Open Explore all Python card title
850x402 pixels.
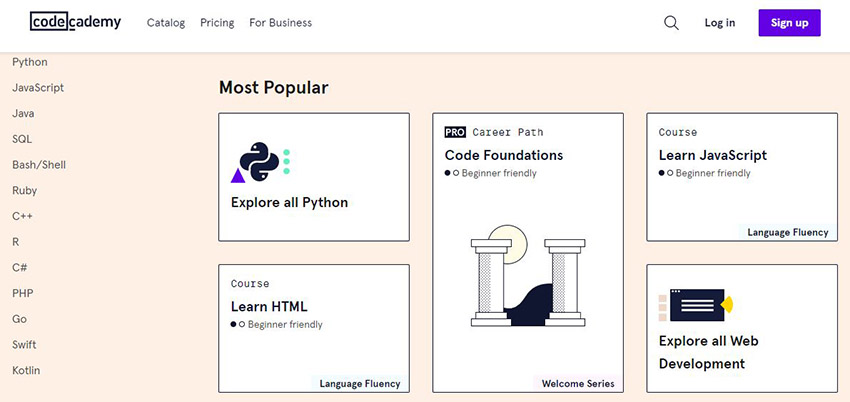[289, 203]
